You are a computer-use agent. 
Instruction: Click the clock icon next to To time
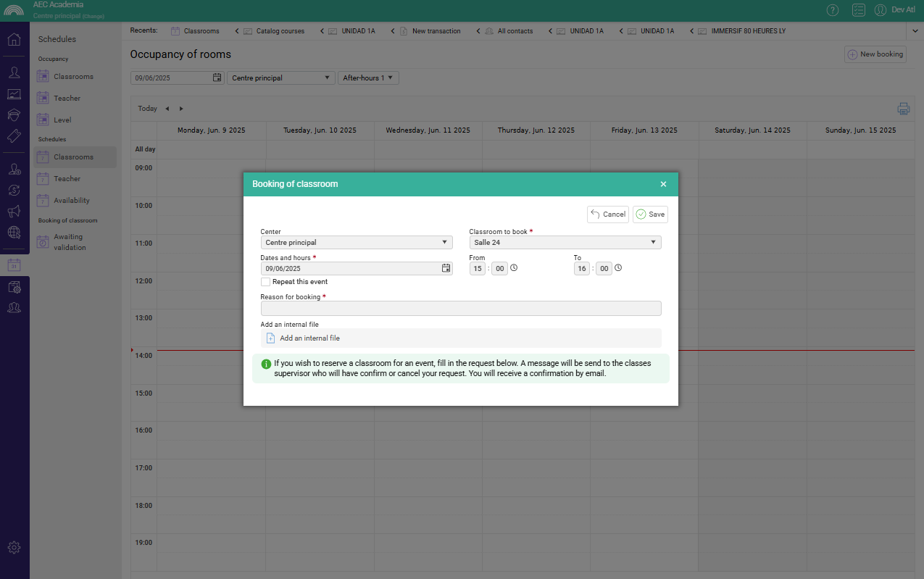(618, 268)
